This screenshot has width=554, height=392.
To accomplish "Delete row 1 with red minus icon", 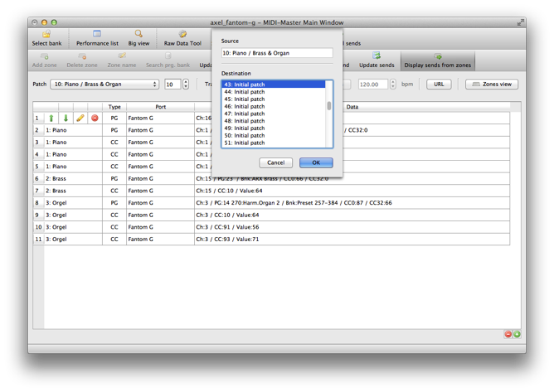I will pyautogui.click(x=95, y=119).
